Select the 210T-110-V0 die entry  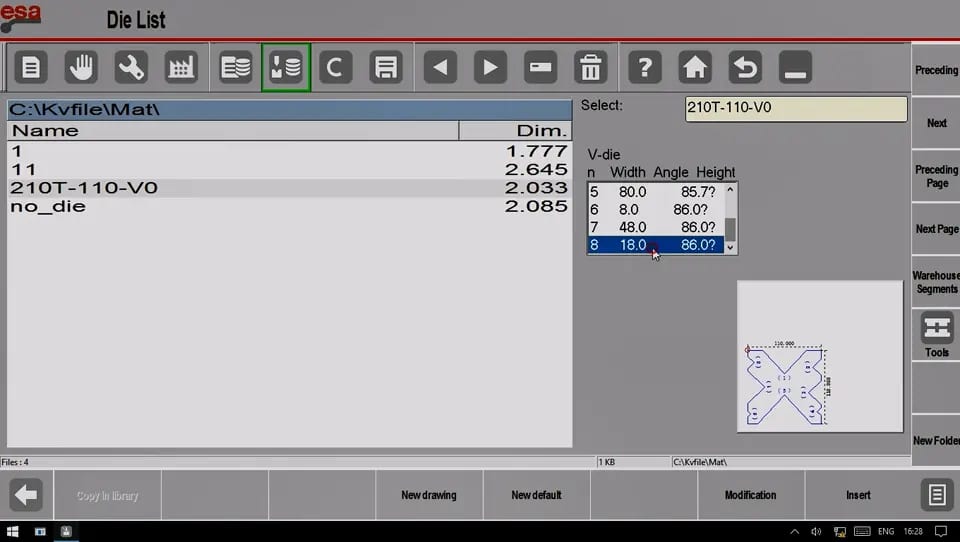pos(289,188)
